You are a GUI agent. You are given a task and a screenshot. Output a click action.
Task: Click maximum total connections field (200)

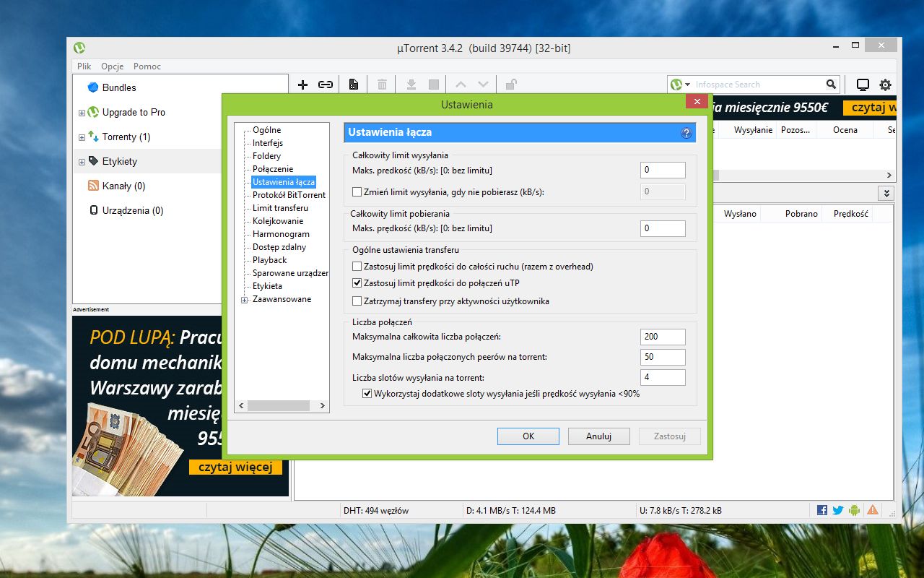click(x=663, y=337)
